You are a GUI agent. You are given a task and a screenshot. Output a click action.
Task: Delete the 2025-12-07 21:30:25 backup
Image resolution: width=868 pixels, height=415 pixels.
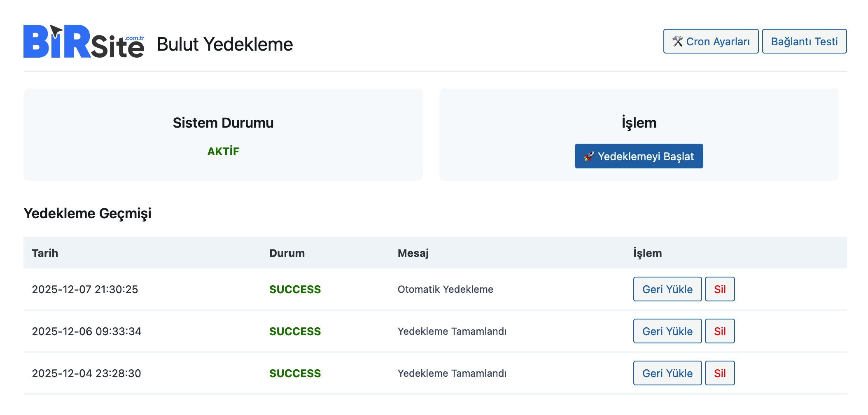[719, 289]
